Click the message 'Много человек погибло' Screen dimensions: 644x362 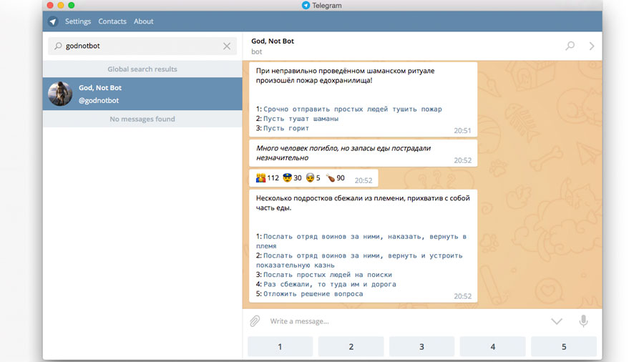363,153
